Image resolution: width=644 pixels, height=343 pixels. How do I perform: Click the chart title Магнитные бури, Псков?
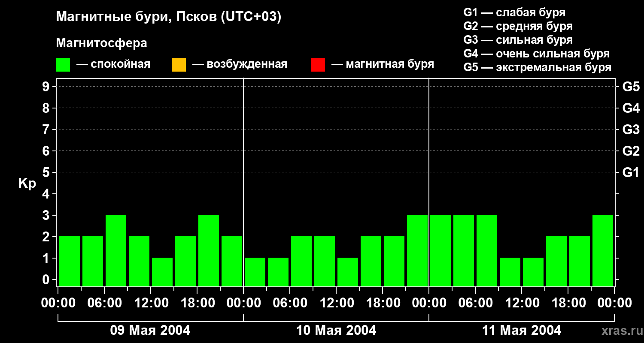pos(169,17)
